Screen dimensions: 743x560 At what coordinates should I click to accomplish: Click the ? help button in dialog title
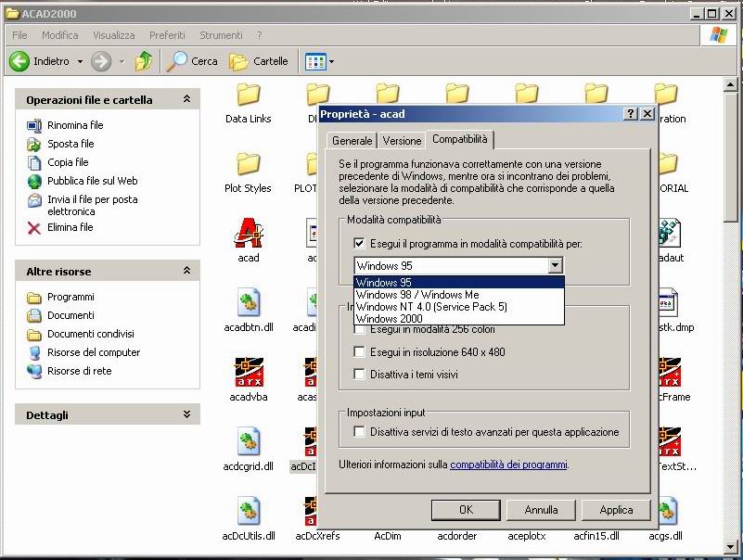point(630,114)
